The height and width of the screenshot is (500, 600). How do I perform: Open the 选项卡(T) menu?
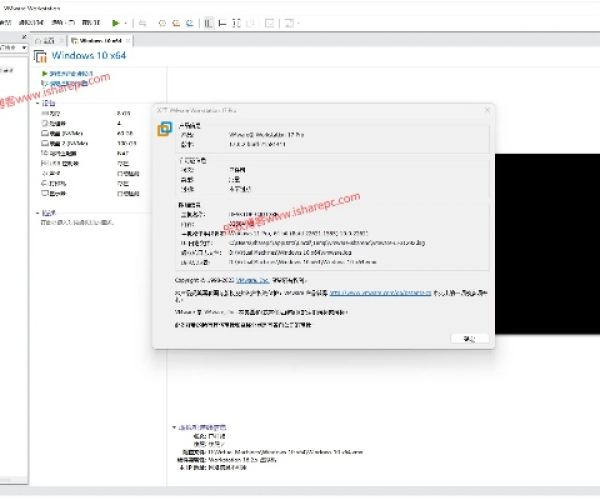tap(63, 23)
